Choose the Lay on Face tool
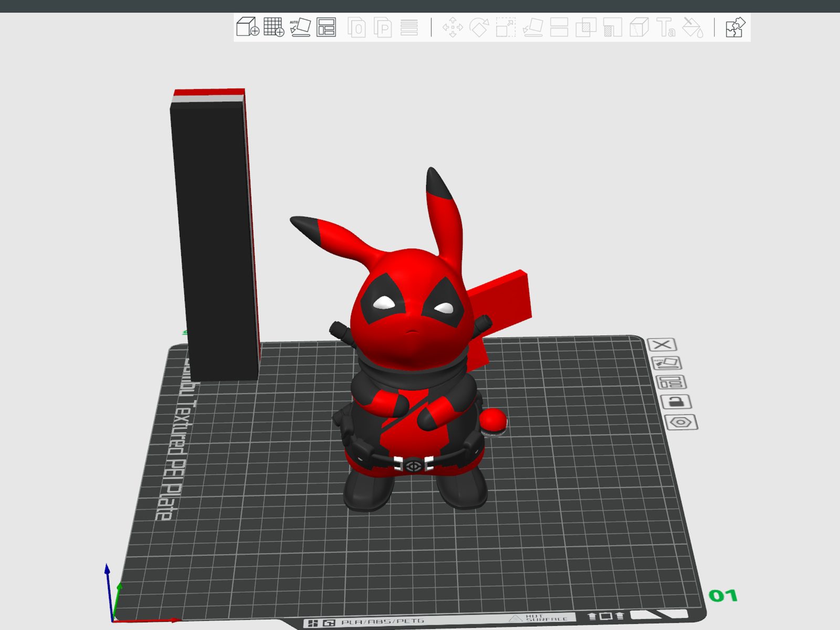This screenshot has width=840, height=630. pyautogui.click(x=532, y=27)
